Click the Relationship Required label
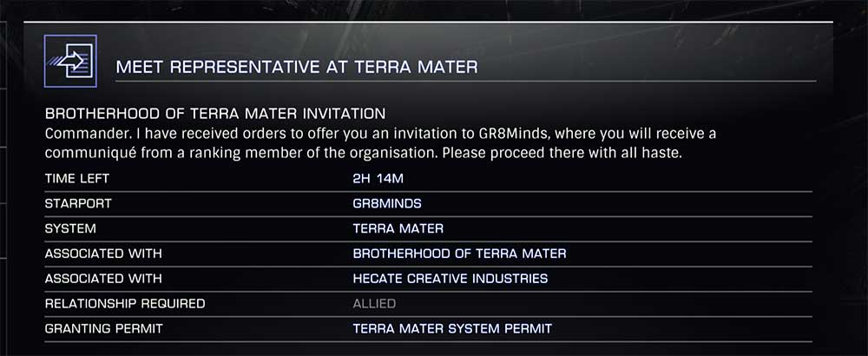This screenshot has height=356, width=868. coord(125,303)
